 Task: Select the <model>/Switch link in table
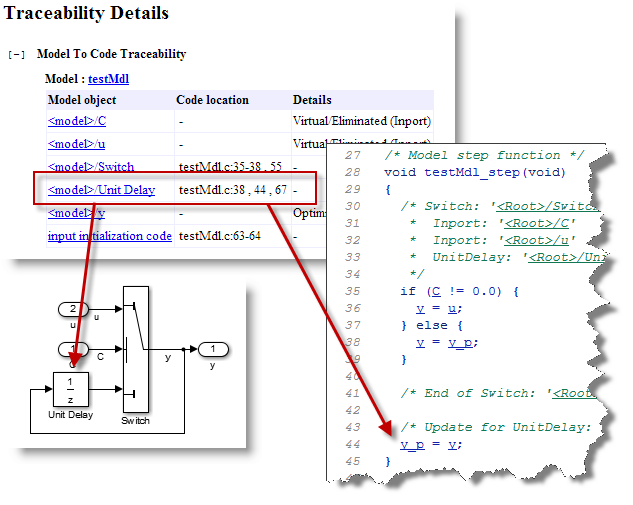click(x=91, y=167)
